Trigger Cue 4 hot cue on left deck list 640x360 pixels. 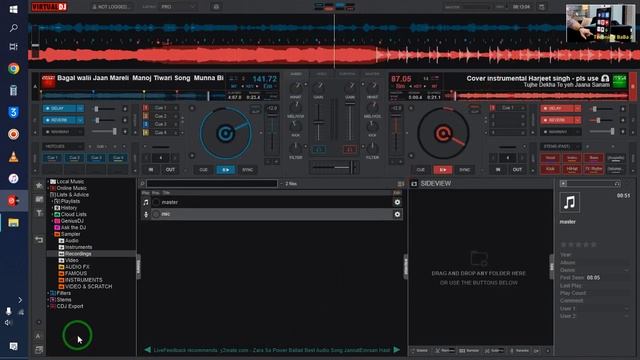coord(160,132)
